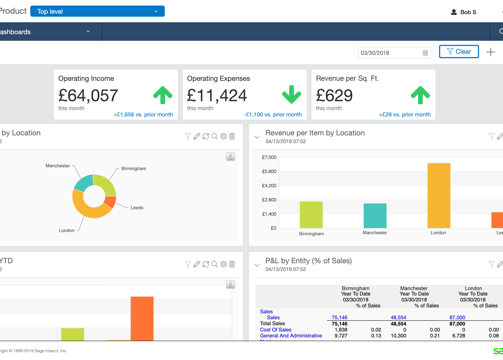
Task: Select the orange London bar in chart
Action: [x=439, y=195]
